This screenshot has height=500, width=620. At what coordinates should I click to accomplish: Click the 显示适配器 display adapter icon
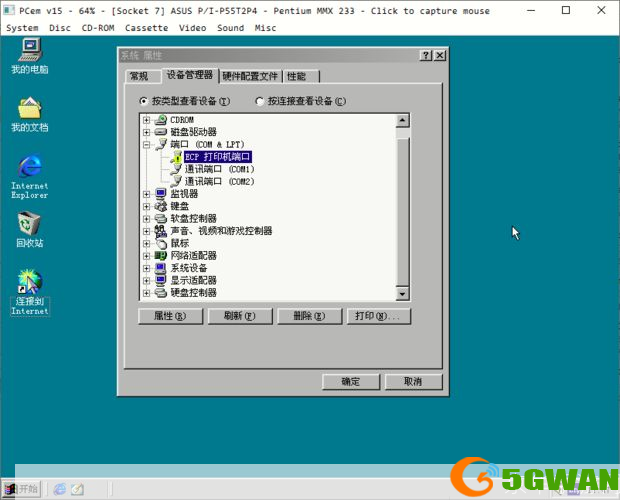point(161,280)
